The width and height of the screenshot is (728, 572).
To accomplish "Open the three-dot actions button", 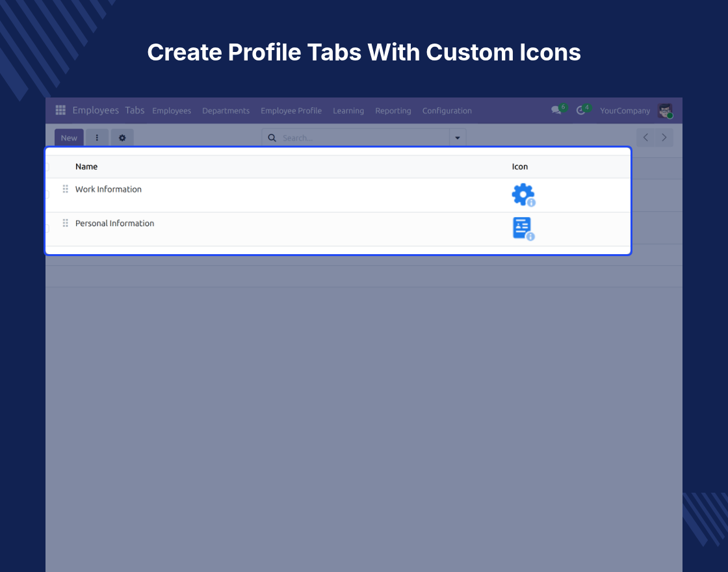I will pyautogui.click(x=97, y=138).
